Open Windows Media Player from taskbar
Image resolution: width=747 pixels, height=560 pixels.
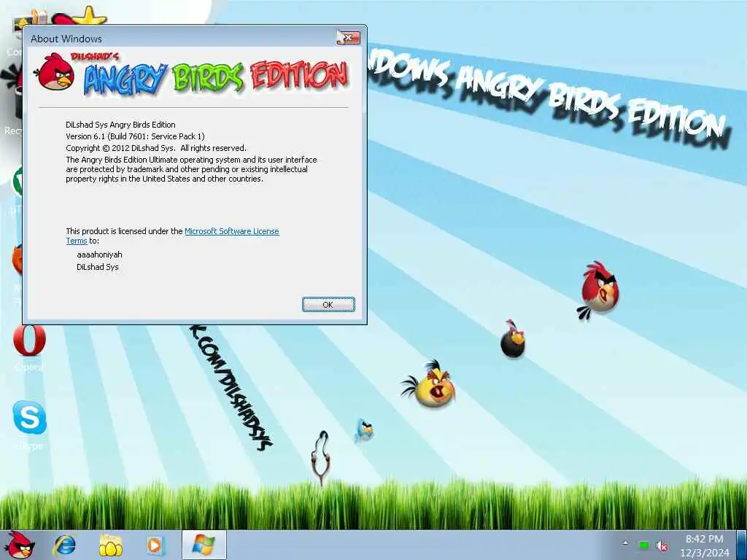point(155,545)
